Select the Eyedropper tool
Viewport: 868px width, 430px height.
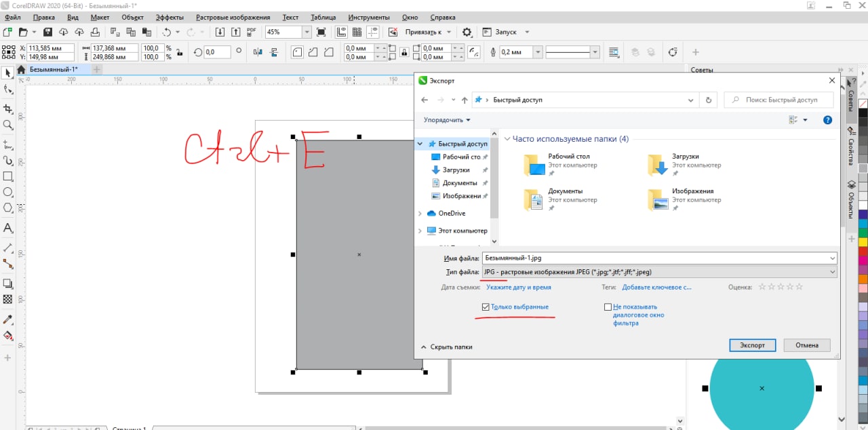[x=8, y=319]
